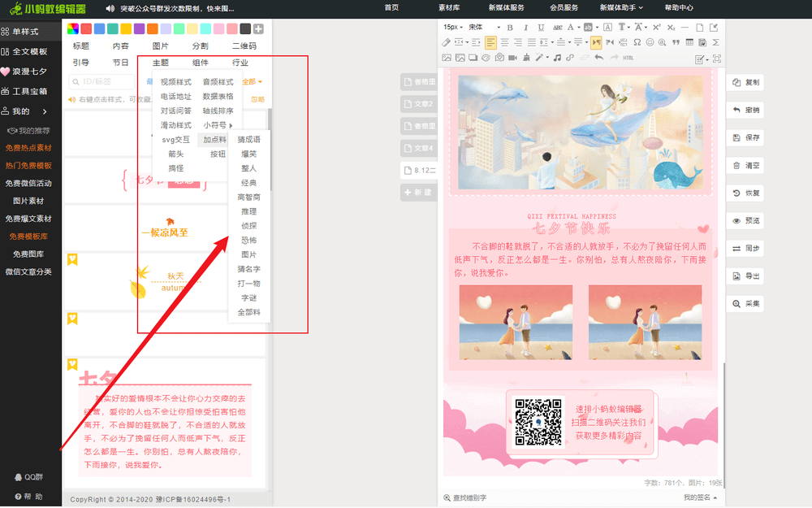Select the 二维码 style tab
Image resolution: width=812 pixels, height=508 pixels.
(x=244, y=46)
